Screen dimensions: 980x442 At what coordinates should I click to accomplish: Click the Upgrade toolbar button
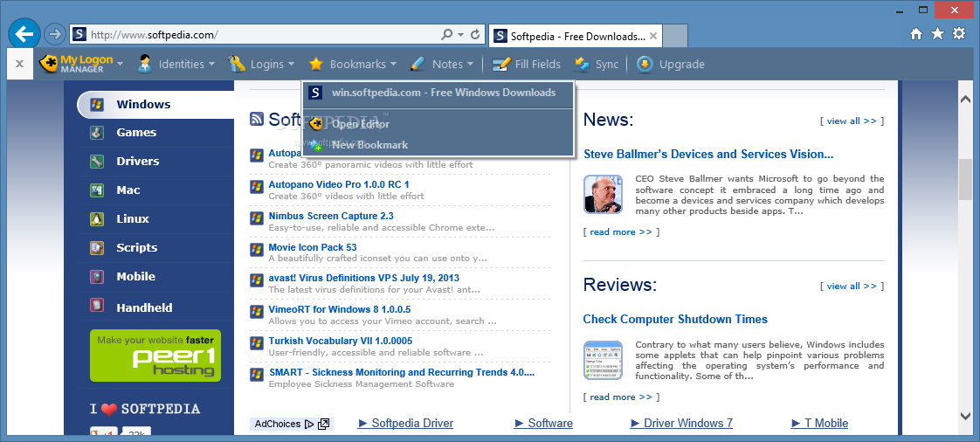pyautogui.click(x=671, y=64)
